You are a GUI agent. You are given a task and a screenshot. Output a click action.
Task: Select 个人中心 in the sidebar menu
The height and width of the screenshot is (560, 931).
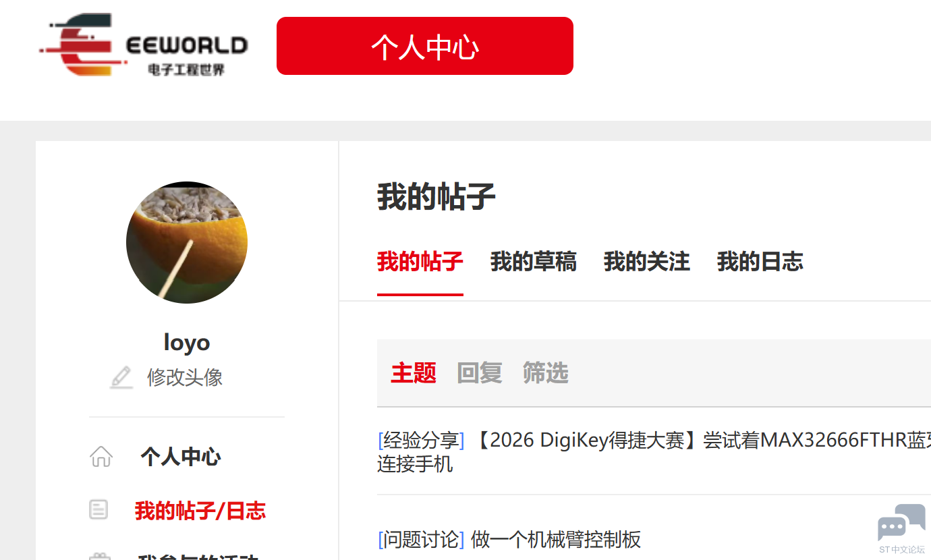point(181,457)
